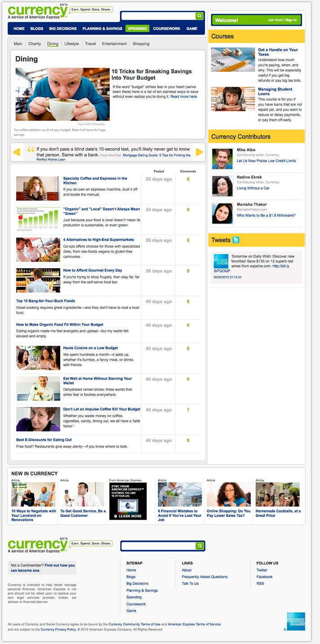
Task: Open 'Specialty Coffee and Espresso in the Kitchen'
Action: [95, 181]
